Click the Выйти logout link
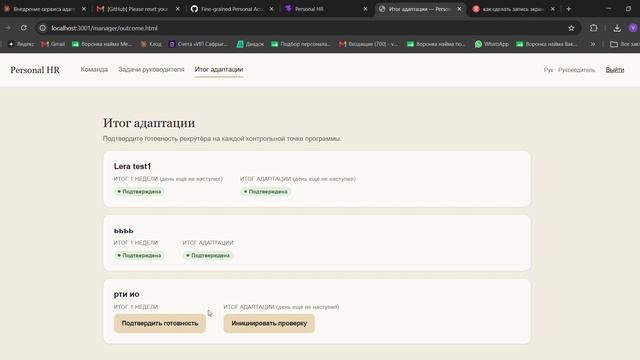 615,70
